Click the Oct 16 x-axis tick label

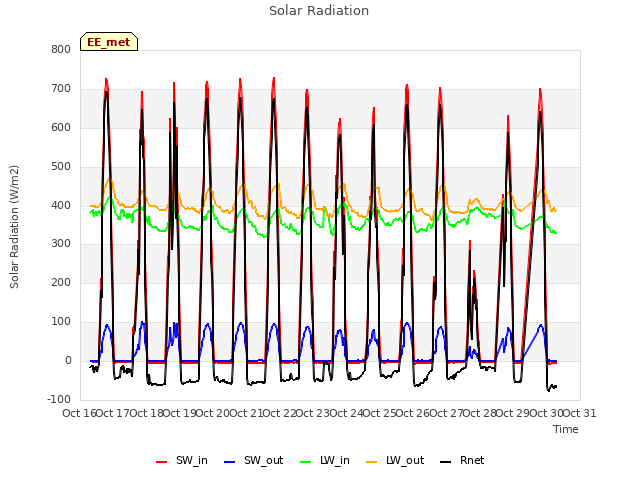tap(79, 413)
